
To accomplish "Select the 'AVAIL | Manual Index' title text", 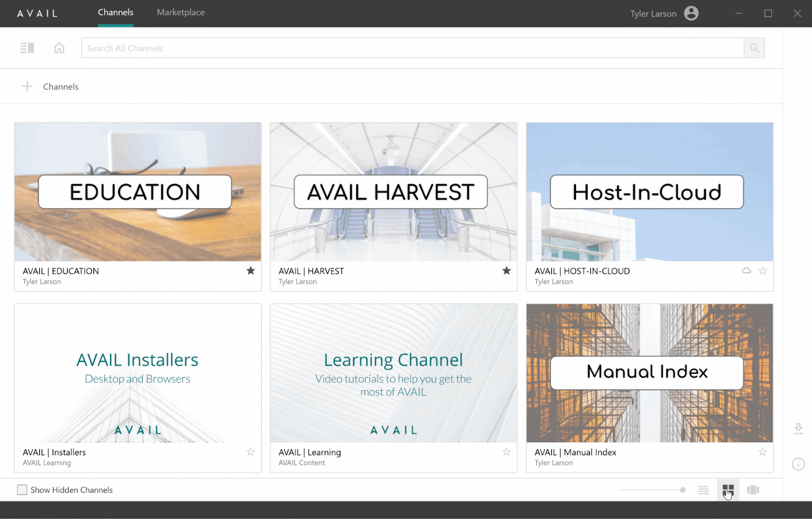I will pos(576,452).
